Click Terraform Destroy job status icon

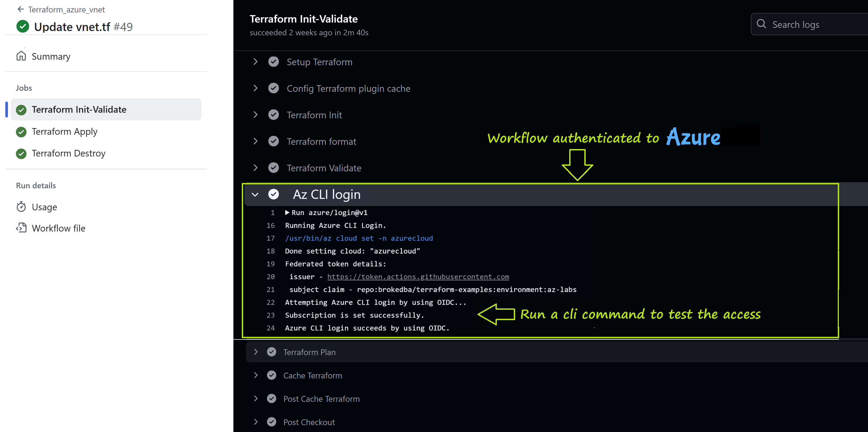coord(21,154)
